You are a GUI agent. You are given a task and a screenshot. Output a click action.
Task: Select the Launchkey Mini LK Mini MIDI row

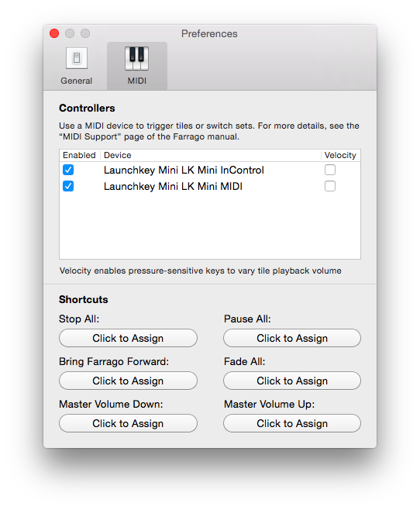(210, 186)
